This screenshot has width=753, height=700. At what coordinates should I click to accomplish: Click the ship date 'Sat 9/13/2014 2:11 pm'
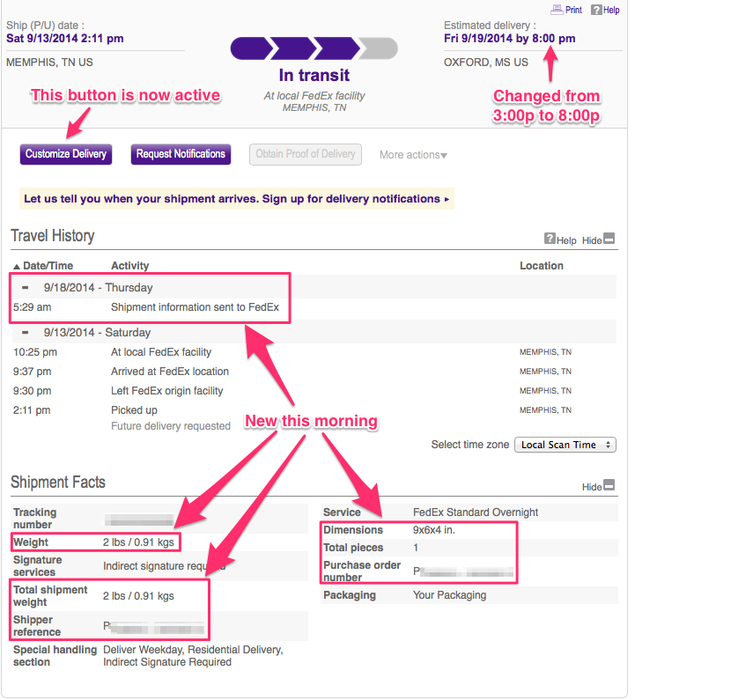[65, 39]
